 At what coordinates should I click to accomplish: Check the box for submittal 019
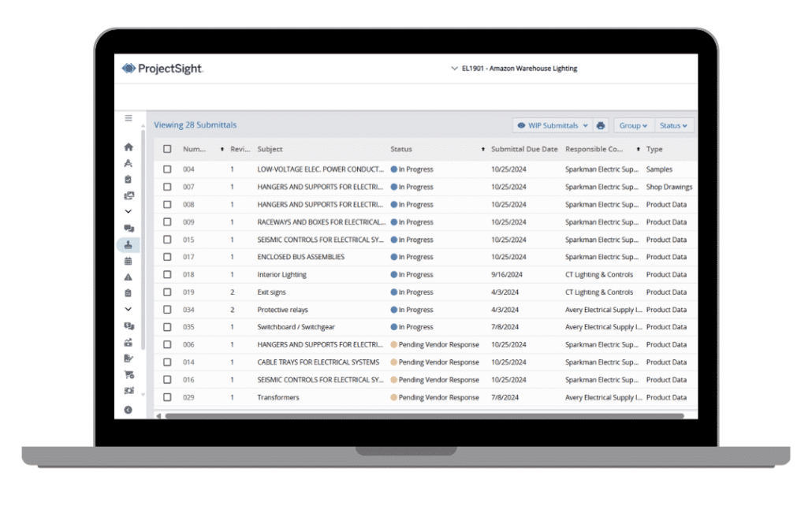[167, 292]
